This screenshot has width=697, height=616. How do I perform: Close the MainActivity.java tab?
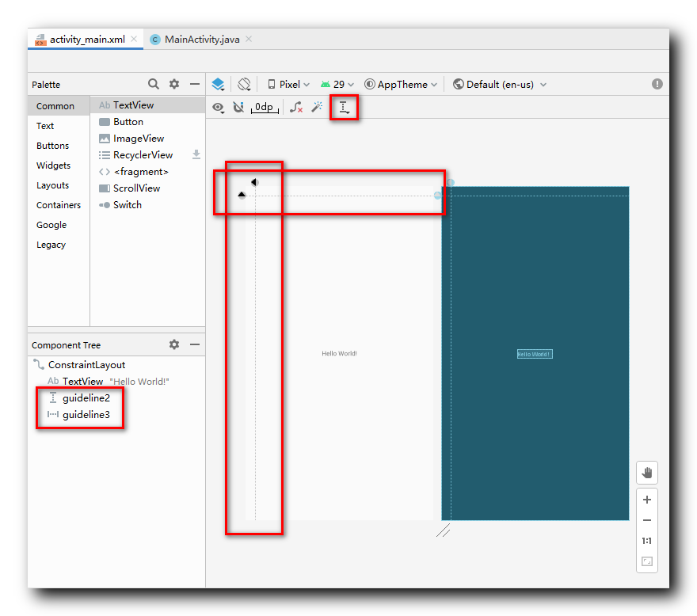click(x=249, y=39)
